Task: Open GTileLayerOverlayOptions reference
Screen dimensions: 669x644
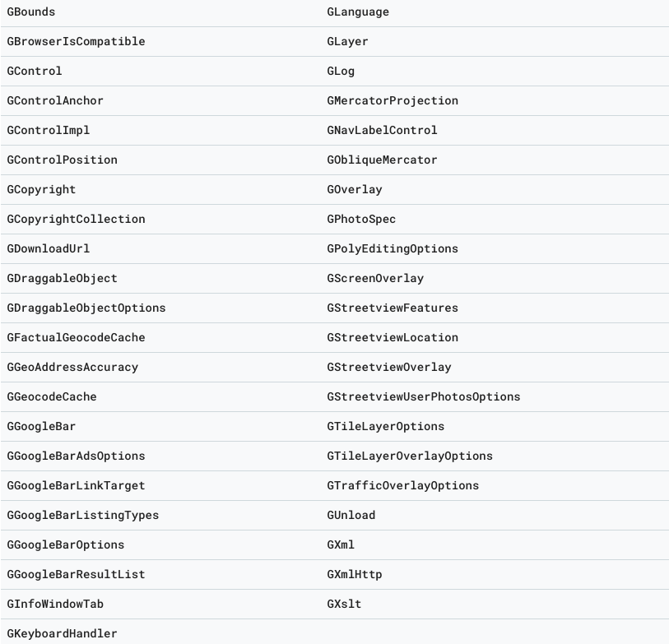Action: pos(410,456)
